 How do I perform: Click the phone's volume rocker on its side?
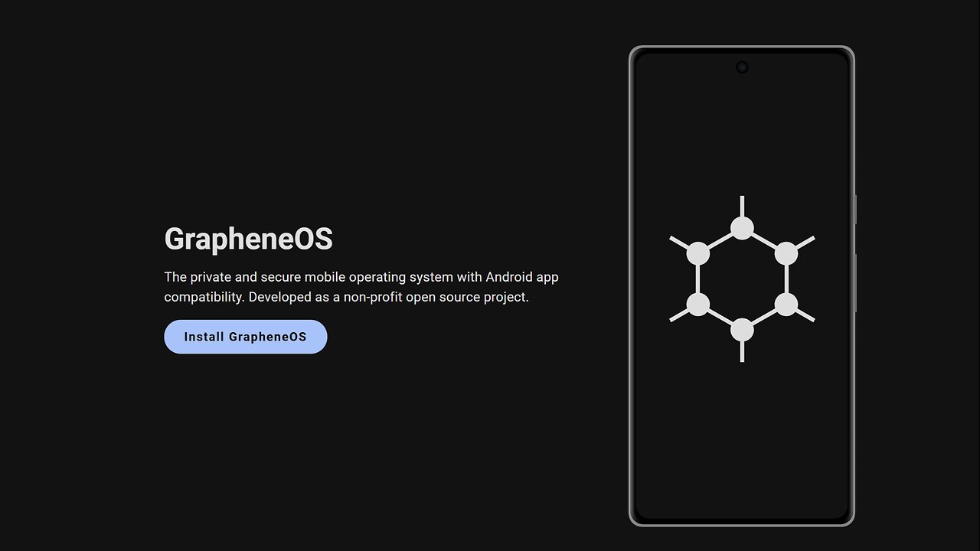(x=855, y=283)
